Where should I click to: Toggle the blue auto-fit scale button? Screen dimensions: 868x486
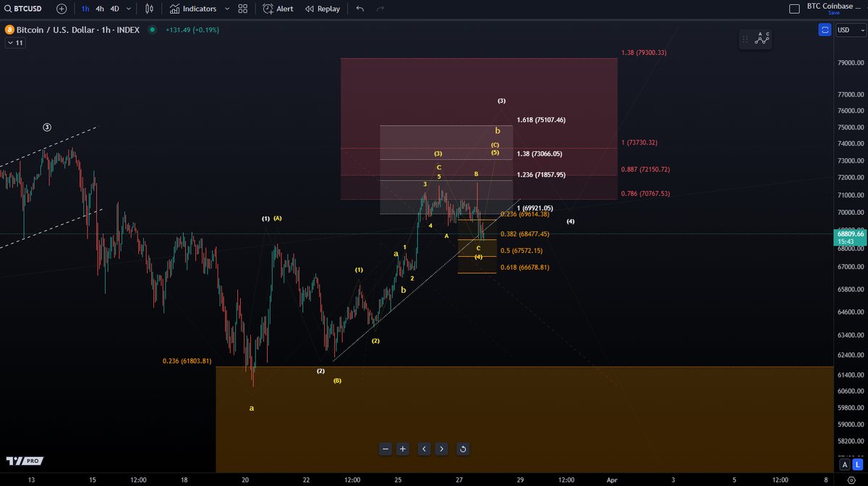(x=825, y=30)
